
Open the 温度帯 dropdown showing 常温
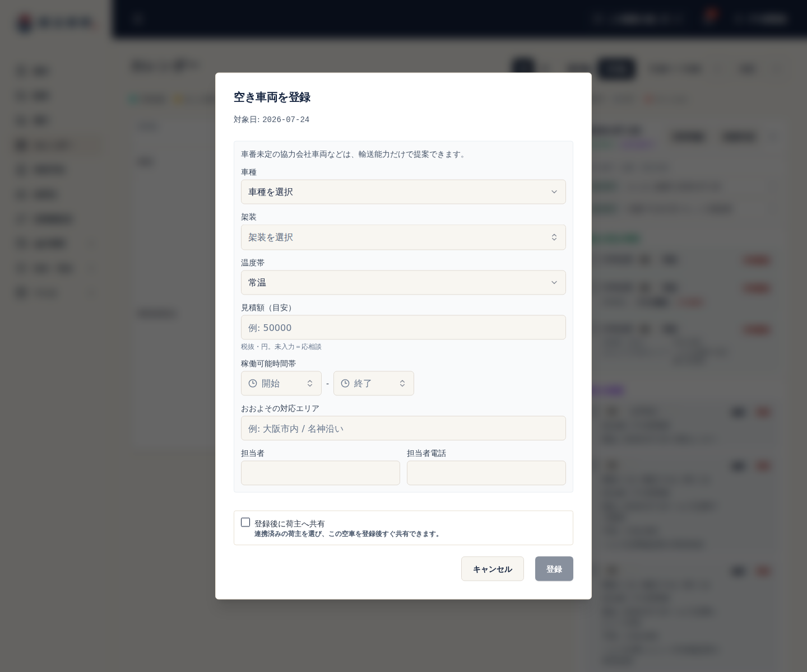[x=403, y=282]
